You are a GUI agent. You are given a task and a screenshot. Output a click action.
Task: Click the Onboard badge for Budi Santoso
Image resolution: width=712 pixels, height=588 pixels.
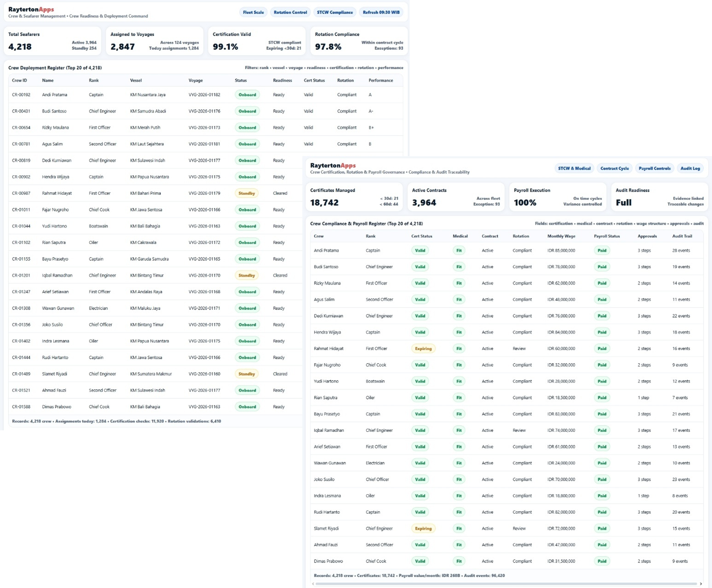tap(247, 111)
